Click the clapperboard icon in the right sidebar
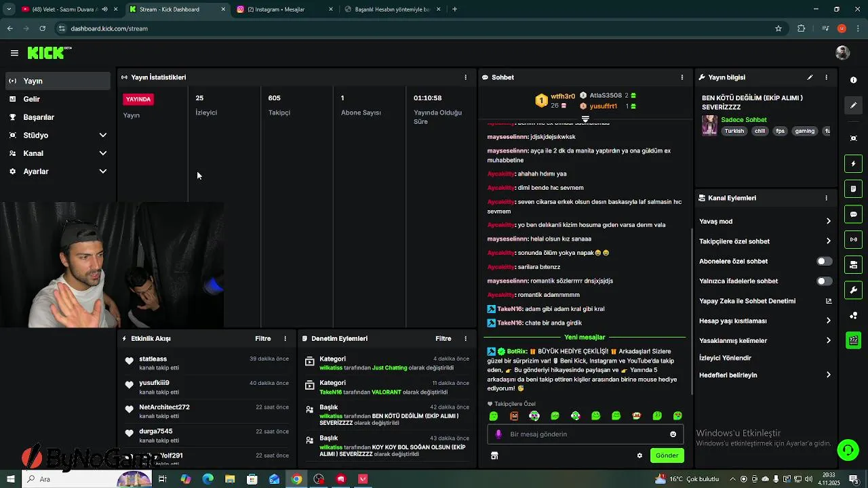 tap(853, 340)
